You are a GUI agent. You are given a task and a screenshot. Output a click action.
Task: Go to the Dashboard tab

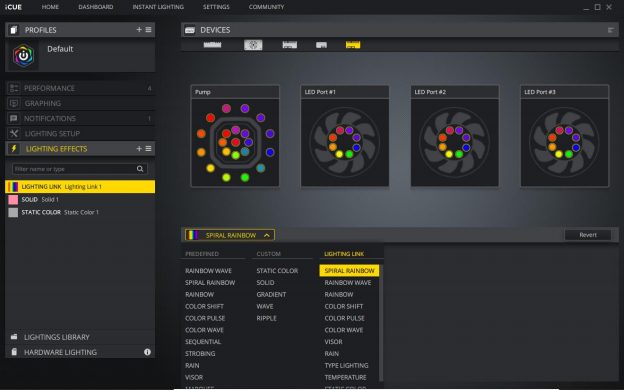tap(96, 7)
